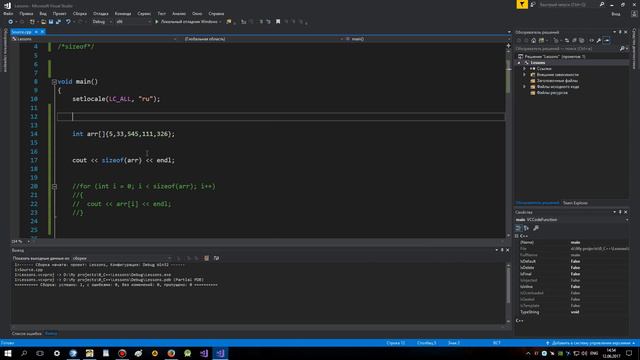The height and width of the screenshot is (360, 640).
Task: Click the Properties wrench in Solution Explorer toolbar
Action: pos(599,40)
